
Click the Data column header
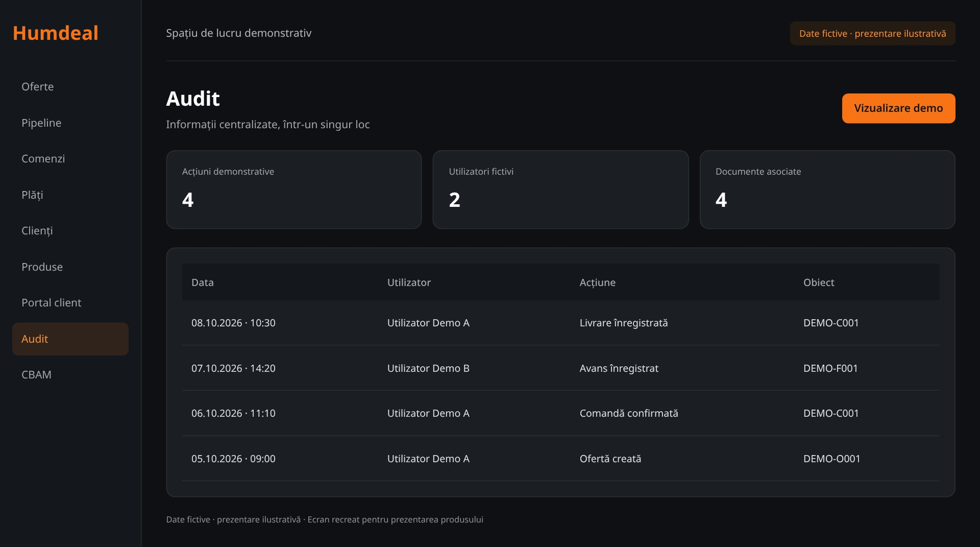203,282
